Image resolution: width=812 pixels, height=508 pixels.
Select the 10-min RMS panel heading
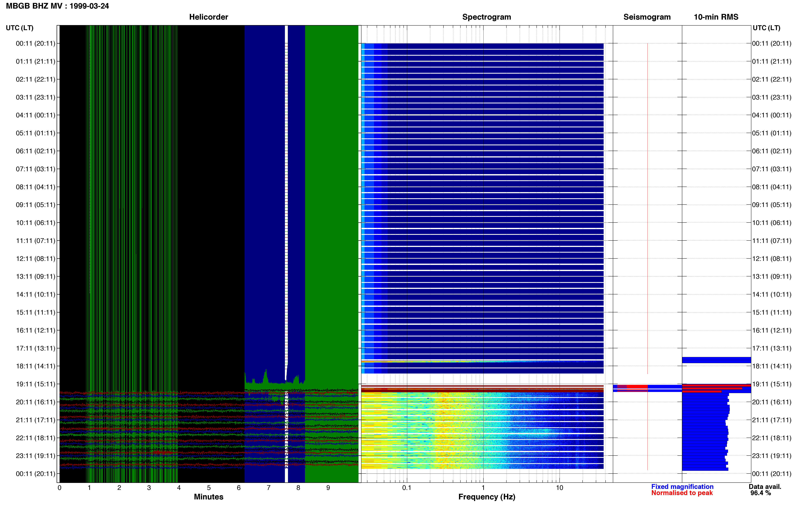tap(716, 17)
